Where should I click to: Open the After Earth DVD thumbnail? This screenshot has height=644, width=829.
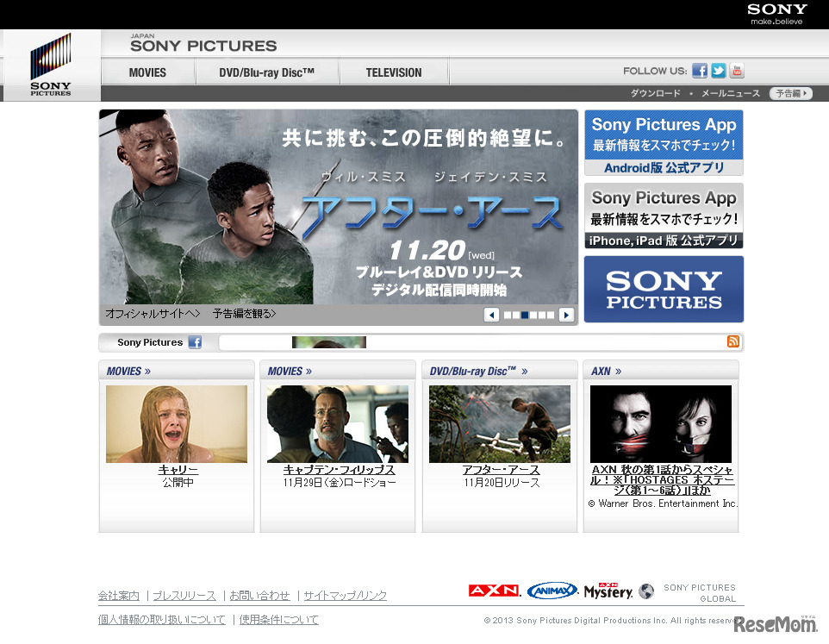[x=500, y=424]
